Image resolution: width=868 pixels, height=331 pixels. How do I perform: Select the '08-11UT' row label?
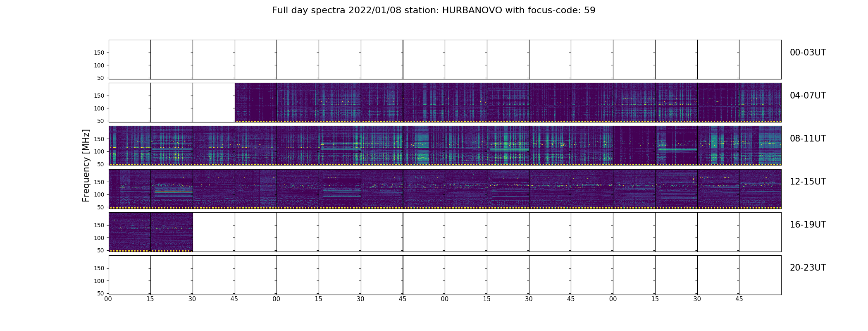(808, 139)
